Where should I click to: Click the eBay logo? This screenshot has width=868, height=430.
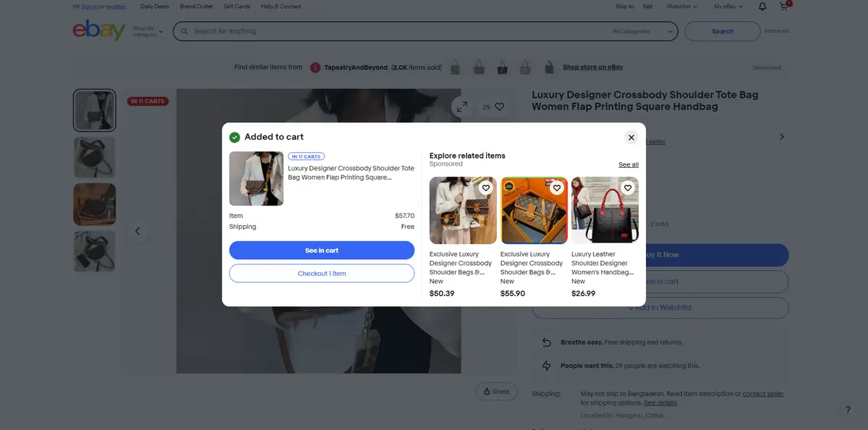tap(99, 31)
